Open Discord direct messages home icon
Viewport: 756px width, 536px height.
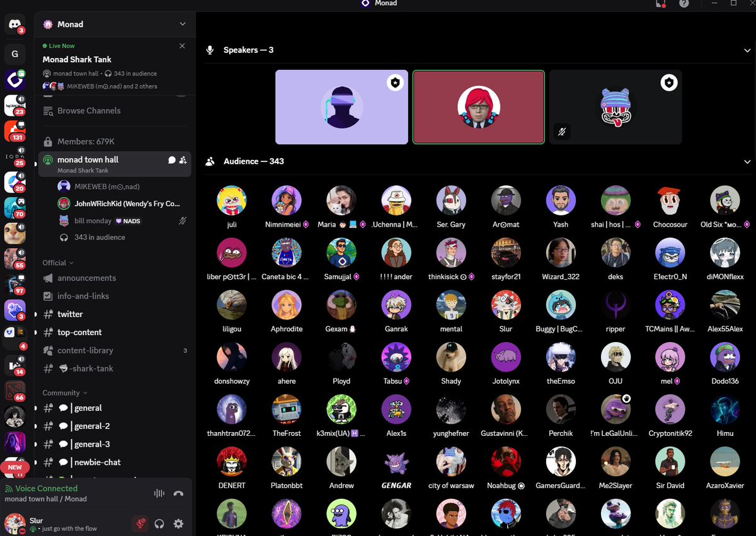pyautogui.click(x=15, y=24)
